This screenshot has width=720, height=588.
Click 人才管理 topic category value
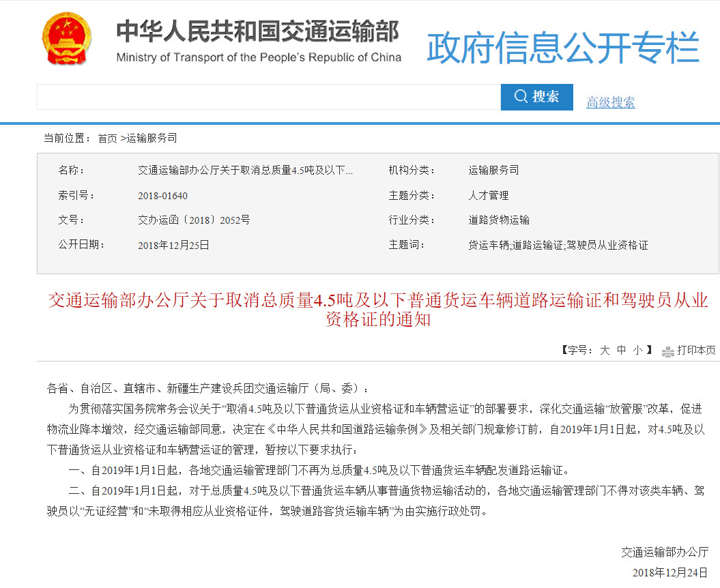pos(488,196)
